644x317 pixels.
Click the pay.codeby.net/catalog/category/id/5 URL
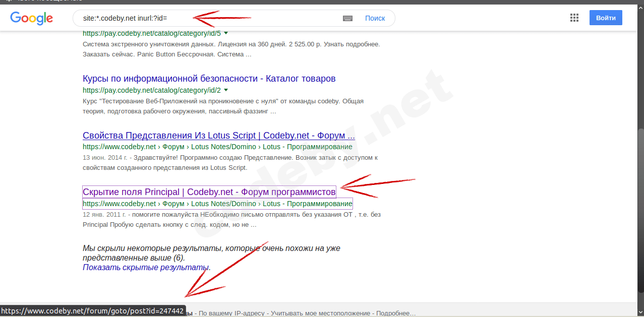tap(152, 34)
